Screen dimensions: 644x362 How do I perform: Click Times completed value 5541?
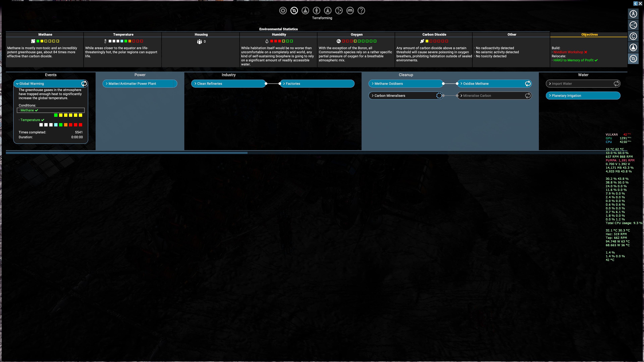pyautogui.click(x=79, y=132)
